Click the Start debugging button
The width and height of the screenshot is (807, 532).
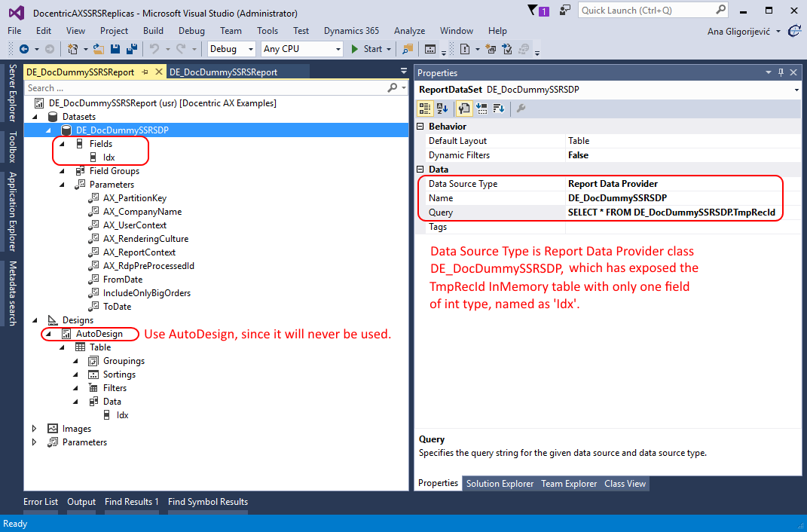[x=367, y=49]
